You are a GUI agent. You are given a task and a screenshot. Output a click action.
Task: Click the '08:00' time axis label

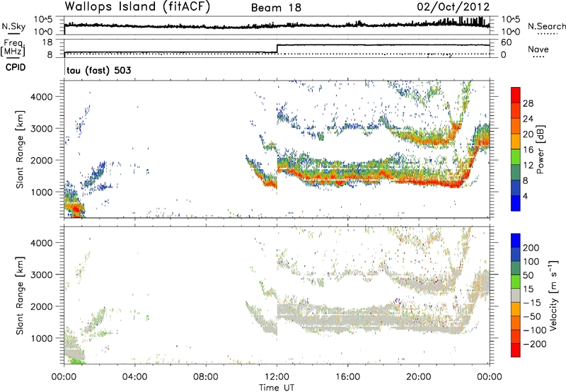[205, 377]
